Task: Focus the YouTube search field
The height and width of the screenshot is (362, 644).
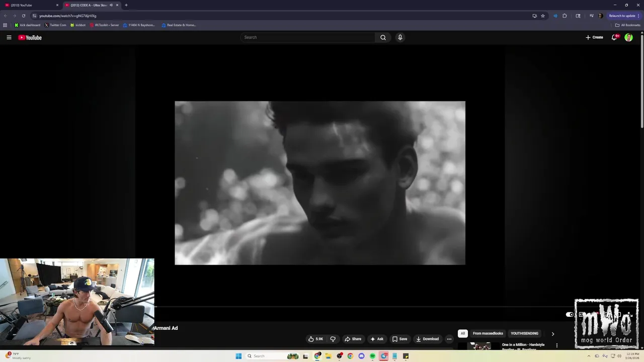Action: (307, 37)
